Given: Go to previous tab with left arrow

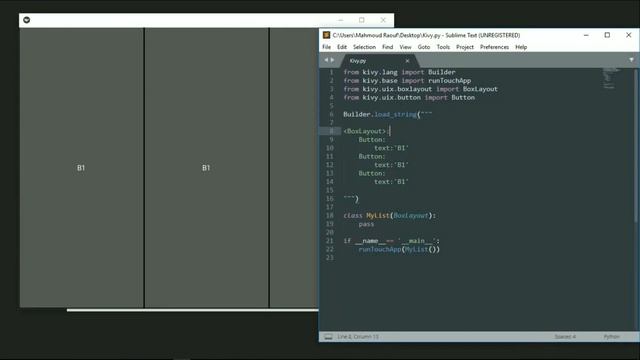Looking at the screenshot, I should (x=326, y=60).
